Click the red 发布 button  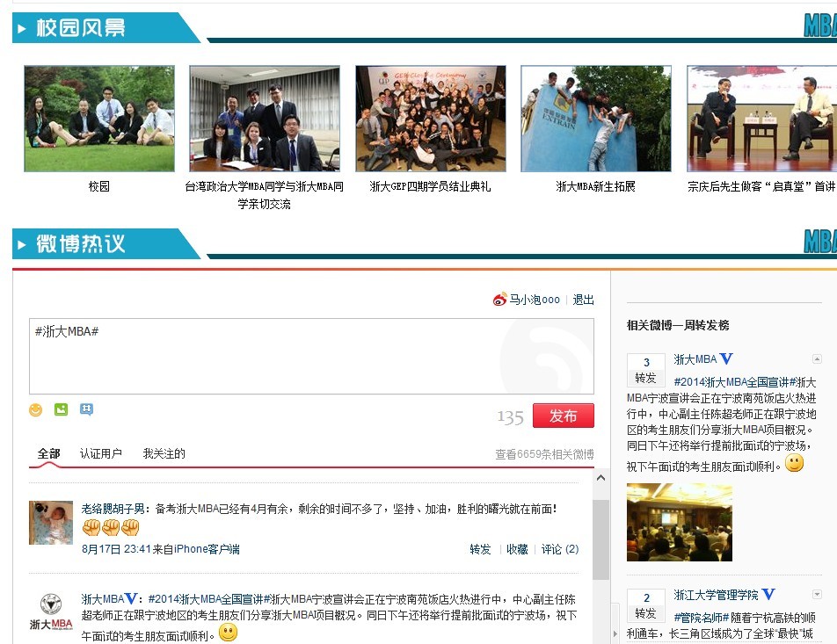tap(564, 416)
